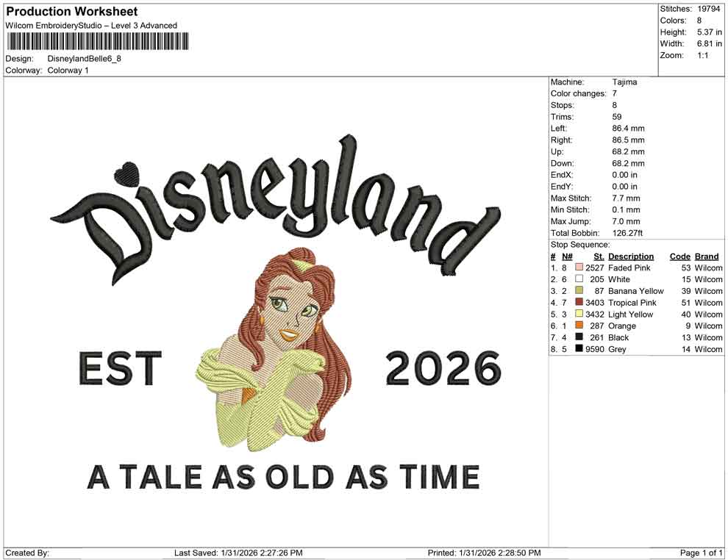The width and height of the screenshot is (728, 560).
Task: Click the barcode under the Wilcom title
Action: (x=98, y=41)
